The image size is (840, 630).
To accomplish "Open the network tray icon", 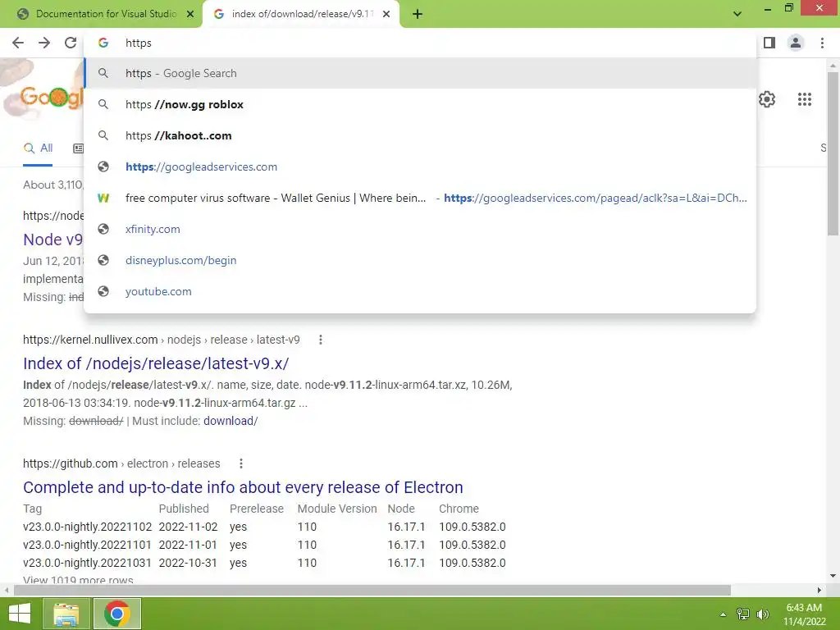I will [743, 614].
